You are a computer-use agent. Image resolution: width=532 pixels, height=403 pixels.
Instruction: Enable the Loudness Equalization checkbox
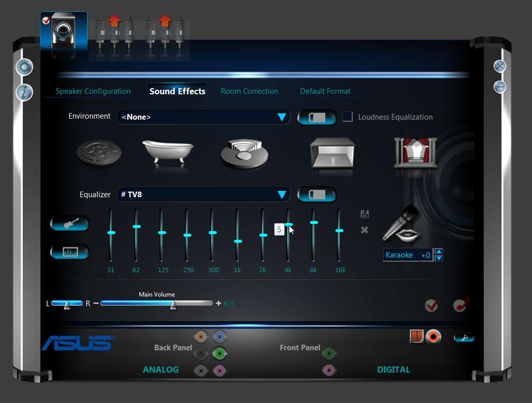coord(348,117)
